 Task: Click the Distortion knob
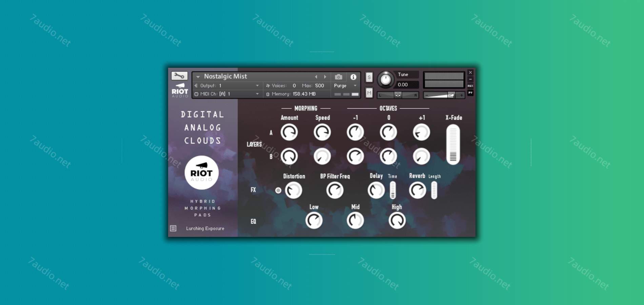tap(294, 190)
